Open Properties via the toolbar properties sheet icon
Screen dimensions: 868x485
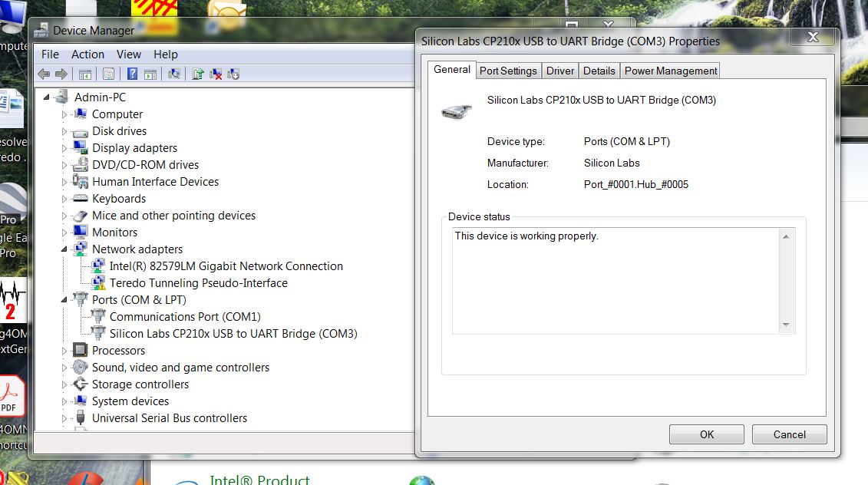coord(108,74)
